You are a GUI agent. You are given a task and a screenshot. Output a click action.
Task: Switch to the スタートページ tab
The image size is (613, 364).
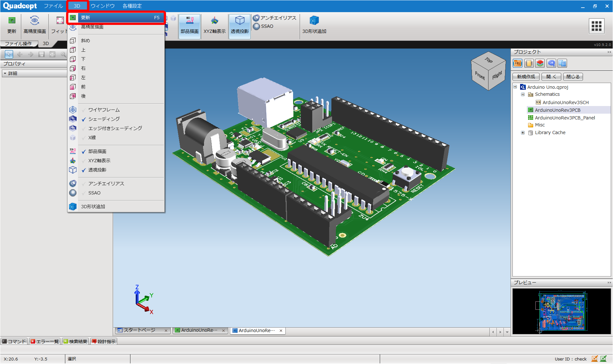point(140,330)
